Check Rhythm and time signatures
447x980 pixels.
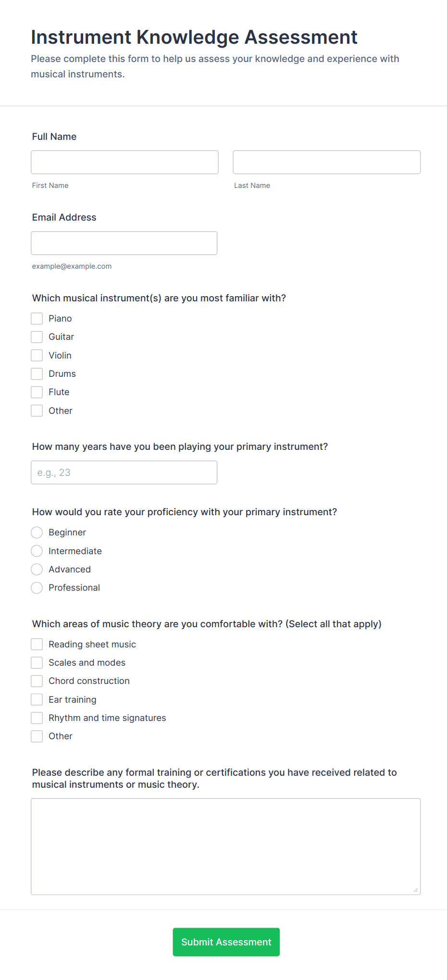coord(37,718)
